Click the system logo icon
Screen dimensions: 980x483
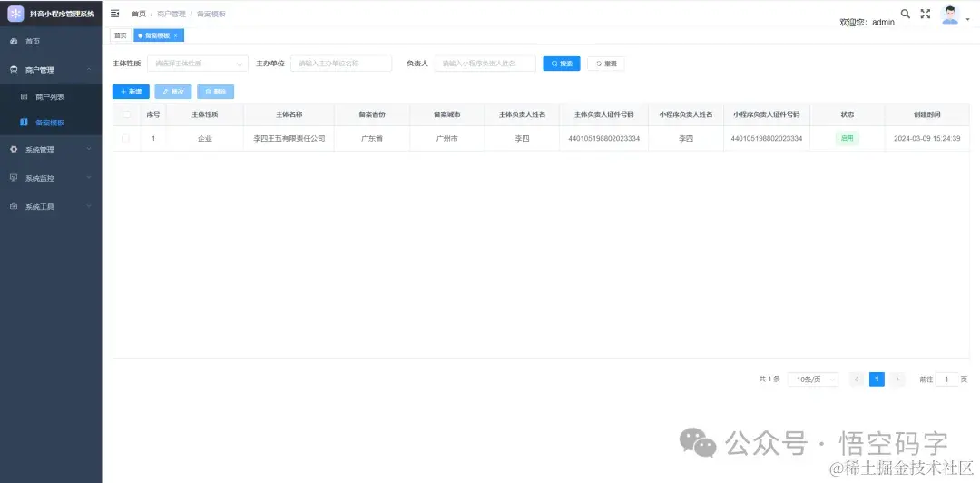(15, 13)
